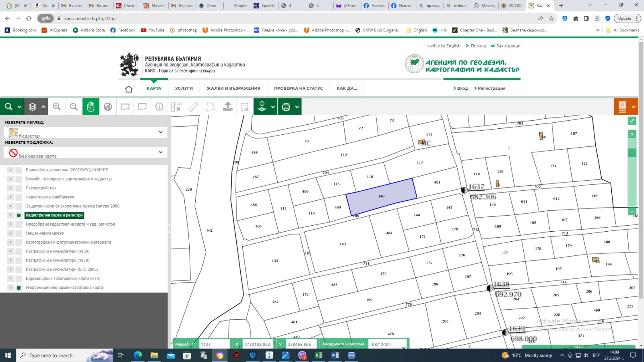Click the object info tool
The image size is (644, 362).
tap(159, 107)
